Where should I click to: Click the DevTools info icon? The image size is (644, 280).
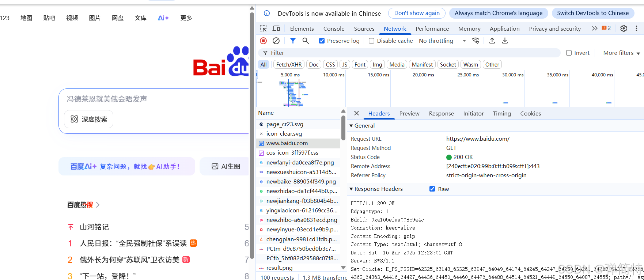267,14
